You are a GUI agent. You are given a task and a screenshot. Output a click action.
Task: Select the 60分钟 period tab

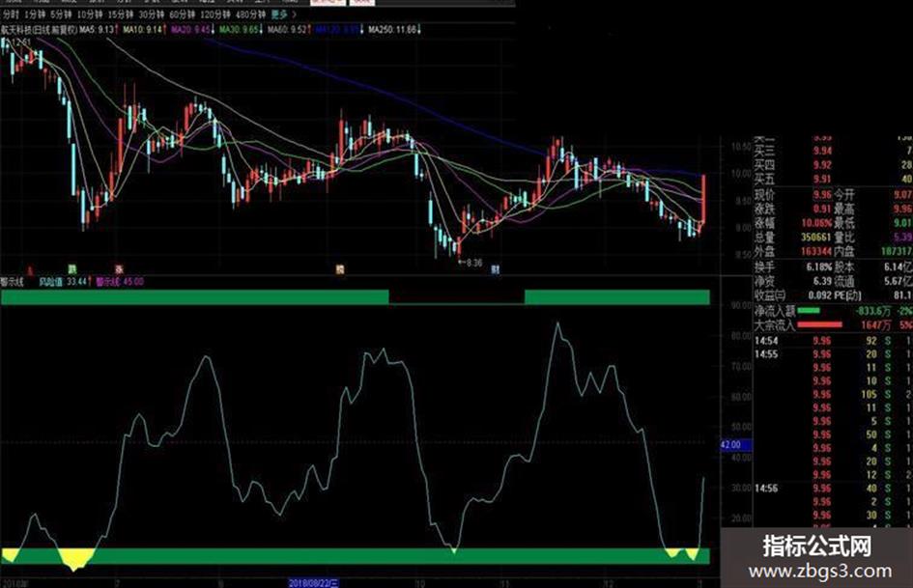[183, 14]
